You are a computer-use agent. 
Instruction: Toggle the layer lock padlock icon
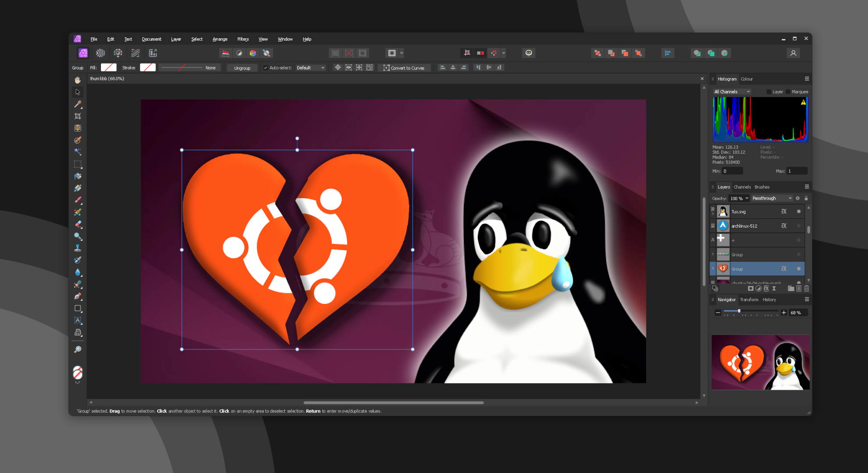pos(806,198)
